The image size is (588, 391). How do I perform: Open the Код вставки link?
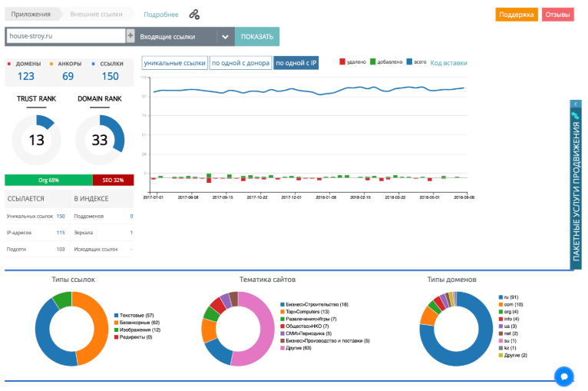[448, 63]
